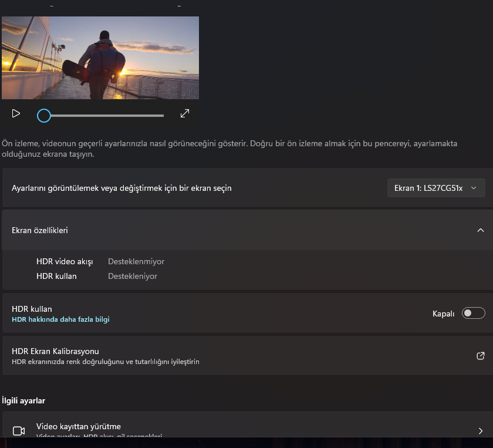Viewport: 493px width, 448px height.
Task: Click the Kapalı status label
Action: [443, 314]
